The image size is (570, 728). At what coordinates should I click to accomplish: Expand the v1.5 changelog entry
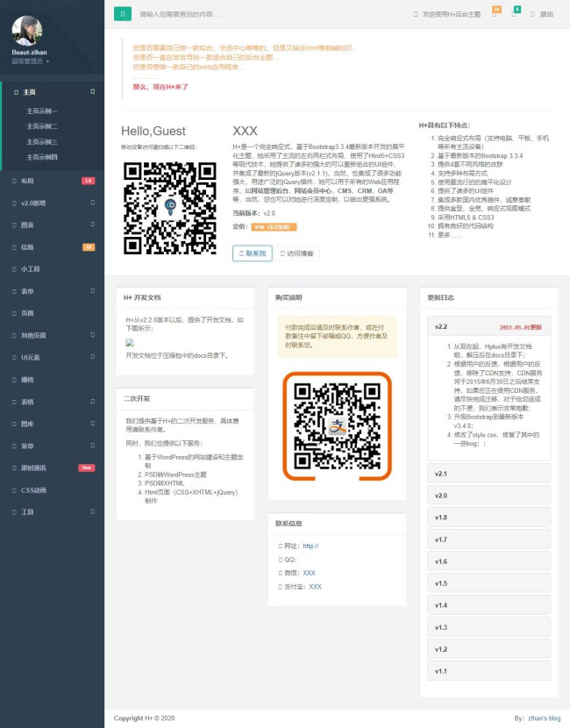[488, 583]
